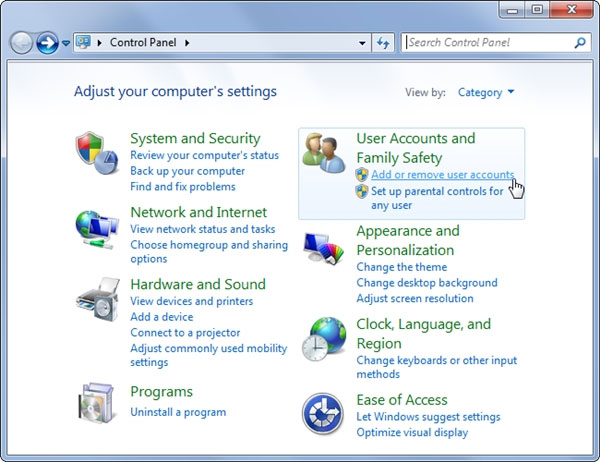600x462 pixels.
Task: Click the Control Panel address bar icon
Action: [x=83, y=42]
